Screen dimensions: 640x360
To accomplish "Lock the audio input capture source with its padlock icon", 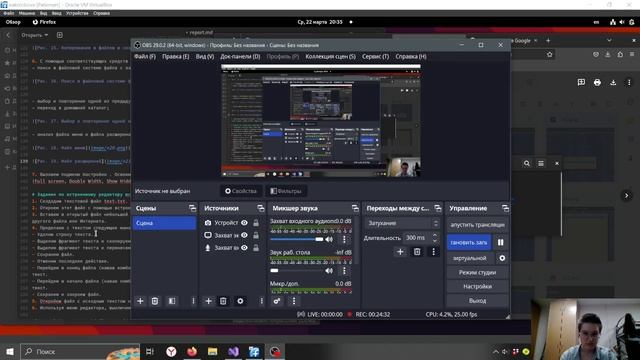I will [x=256, y=248].
